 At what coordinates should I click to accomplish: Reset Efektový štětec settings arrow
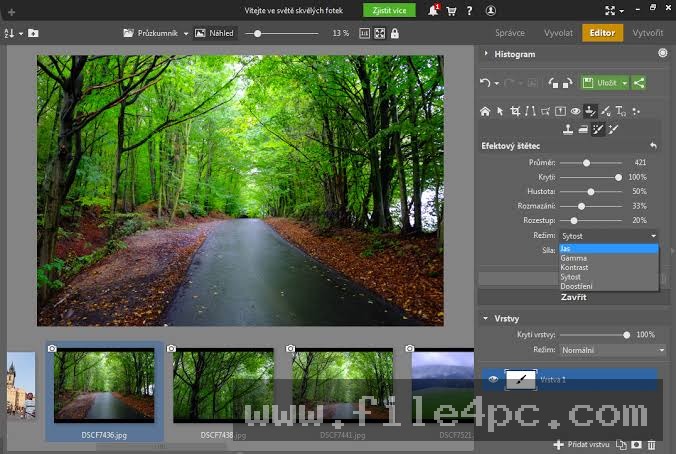point(654,146)
